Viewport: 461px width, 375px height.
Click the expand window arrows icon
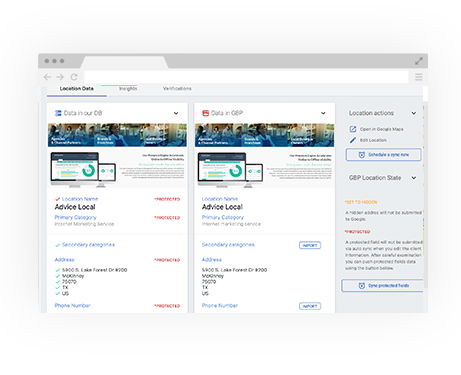[419, 61]
